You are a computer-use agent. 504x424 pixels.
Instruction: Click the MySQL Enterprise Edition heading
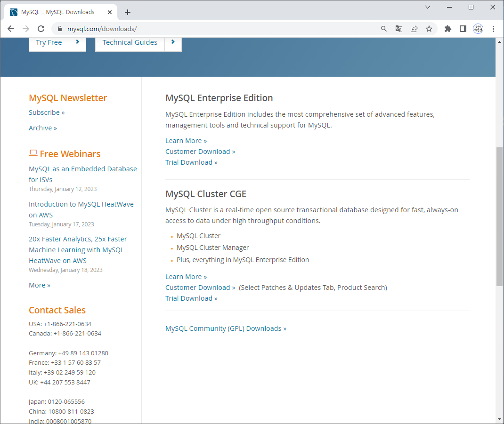point(219,98)
